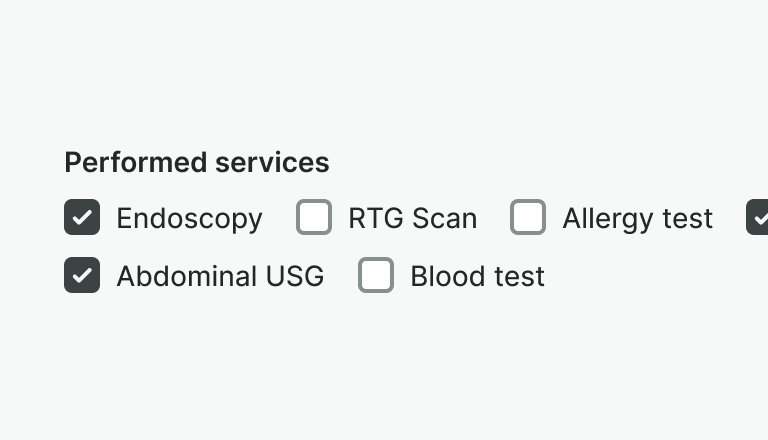The height and width of the screenshot is (440, 768).
Task: Click the Endoscopy label text
Action: click(x=189, y=218)
